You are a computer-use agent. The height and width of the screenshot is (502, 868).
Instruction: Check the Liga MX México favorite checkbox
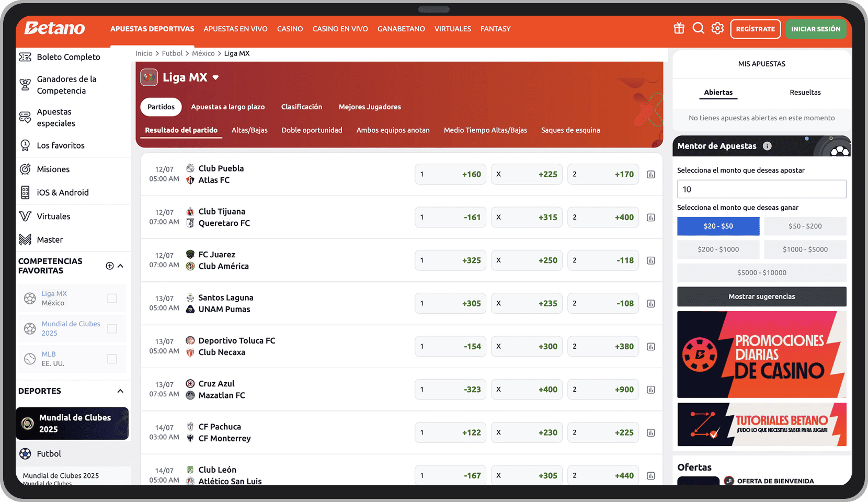(x=112, y=298)
